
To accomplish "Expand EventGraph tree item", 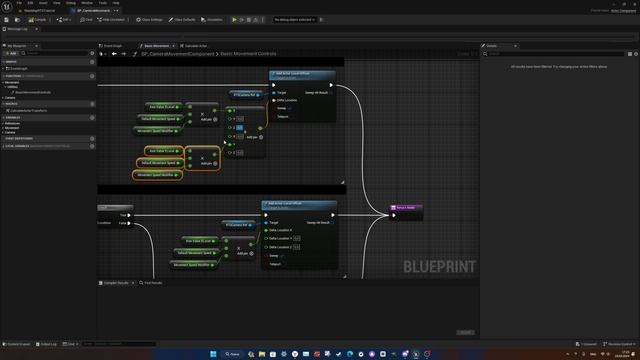I will point(3,69).
